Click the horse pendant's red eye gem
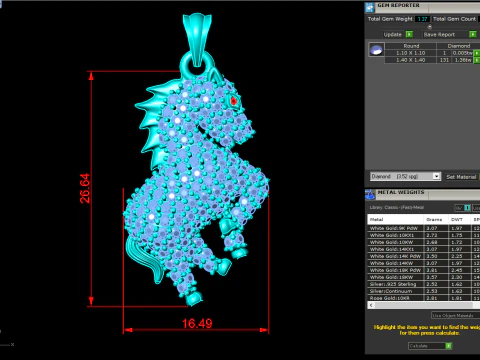 (234, 100)
